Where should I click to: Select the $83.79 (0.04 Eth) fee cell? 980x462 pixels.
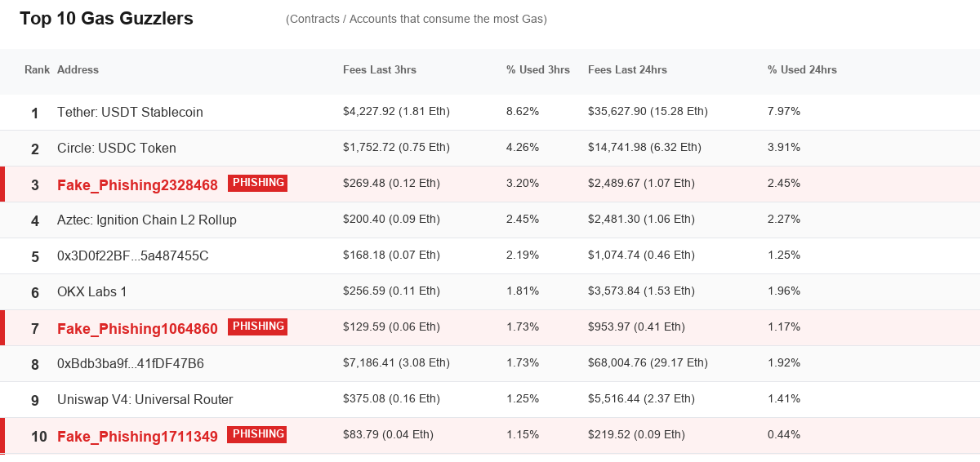[388, 434]
